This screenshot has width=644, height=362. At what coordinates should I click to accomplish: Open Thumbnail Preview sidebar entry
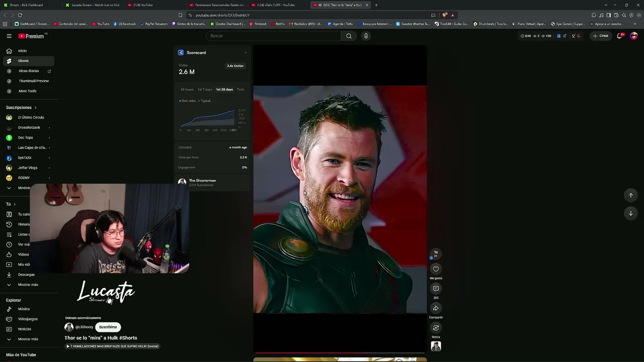tap(29, 81)
